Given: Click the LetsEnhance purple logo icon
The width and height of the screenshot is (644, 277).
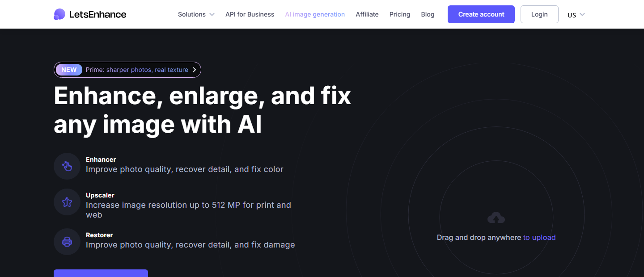Looking at the screenshot, I should click(59, 14).
